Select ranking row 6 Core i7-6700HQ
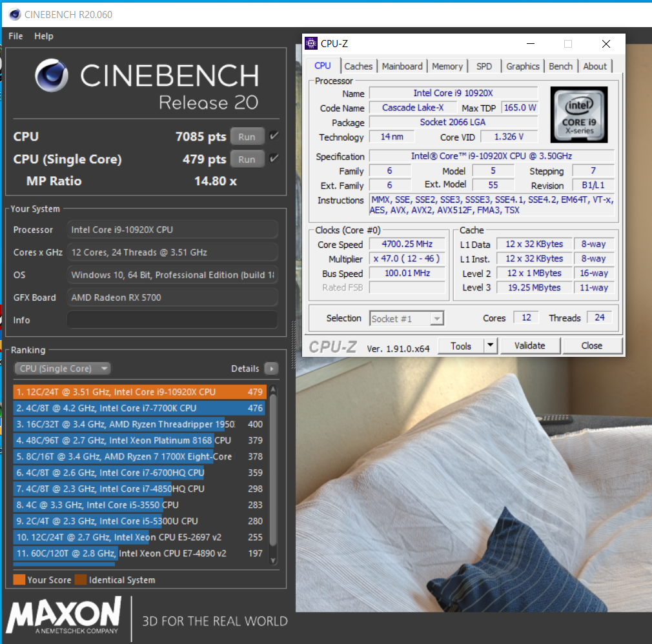This screenshot has width=652, height=644. pos(139,473)
